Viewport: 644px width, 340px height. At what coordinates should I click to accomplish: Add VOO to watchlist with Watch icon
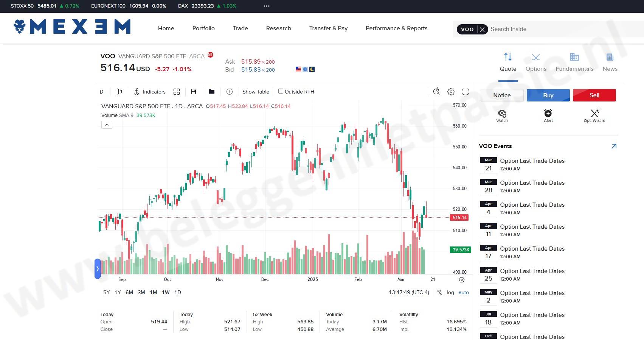[502, 115]
